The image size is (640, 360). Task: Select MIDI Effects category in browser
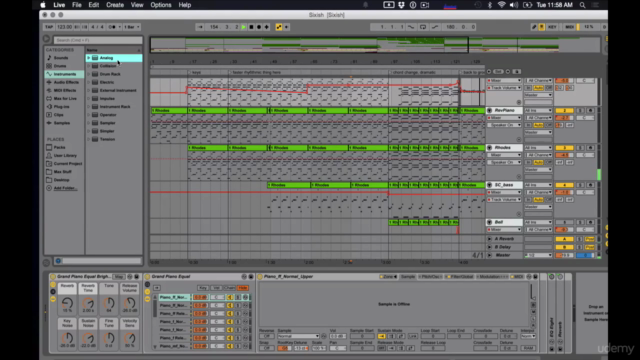pos(65,91)
